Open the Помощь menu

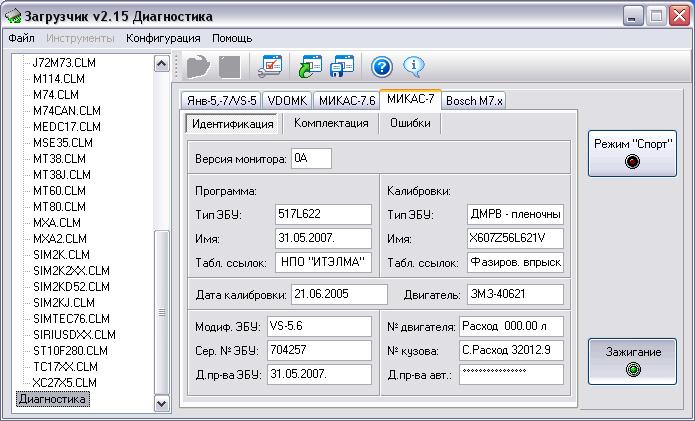tap(232, 38)
